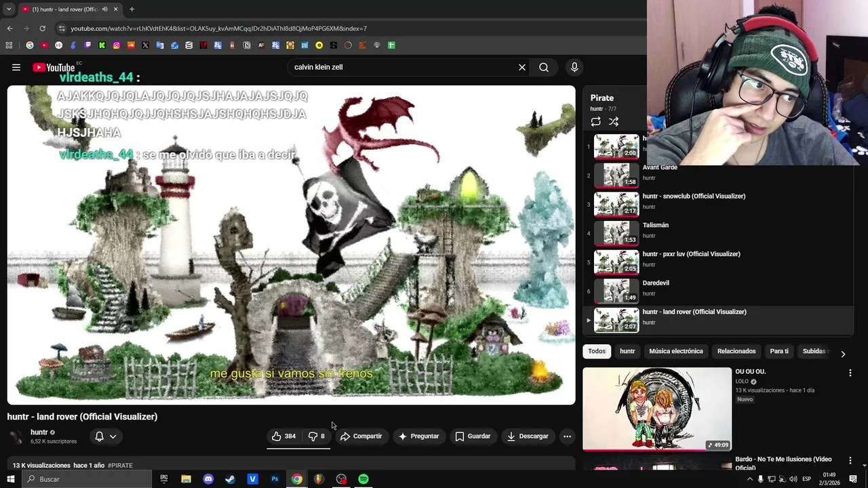
Task: Open the Windows Start menu
Action: (10, 479)
